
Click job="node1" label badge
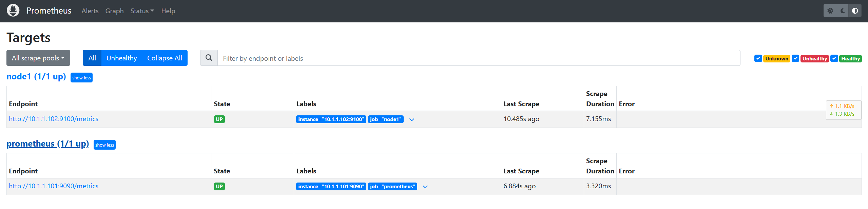[386, 119]
